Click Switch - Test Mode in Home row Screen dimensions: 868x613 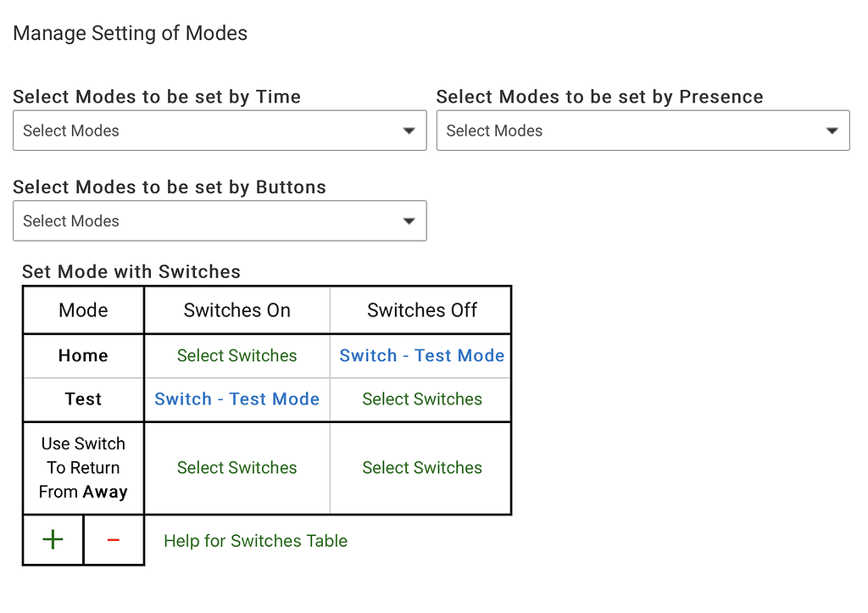tap(422, 356)
